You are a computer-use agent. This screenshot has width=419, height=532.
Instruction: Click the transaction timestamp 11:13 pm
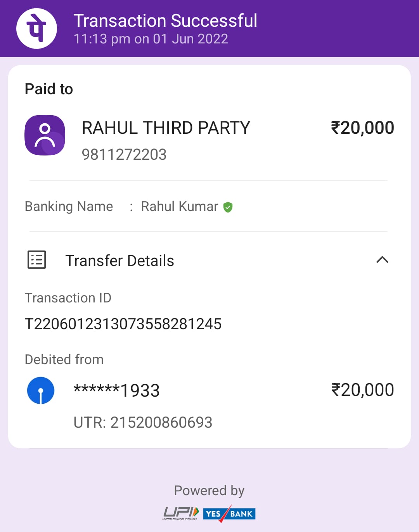90,39
